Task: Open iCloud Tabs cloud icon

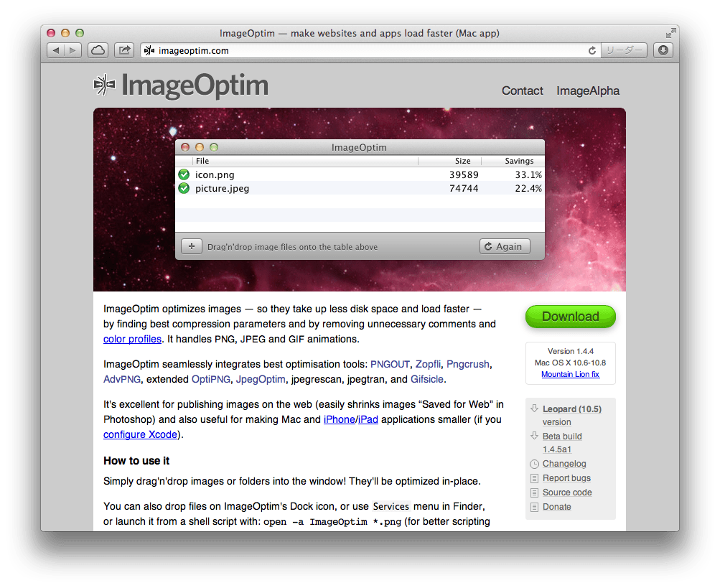Action: click(98, 50)
